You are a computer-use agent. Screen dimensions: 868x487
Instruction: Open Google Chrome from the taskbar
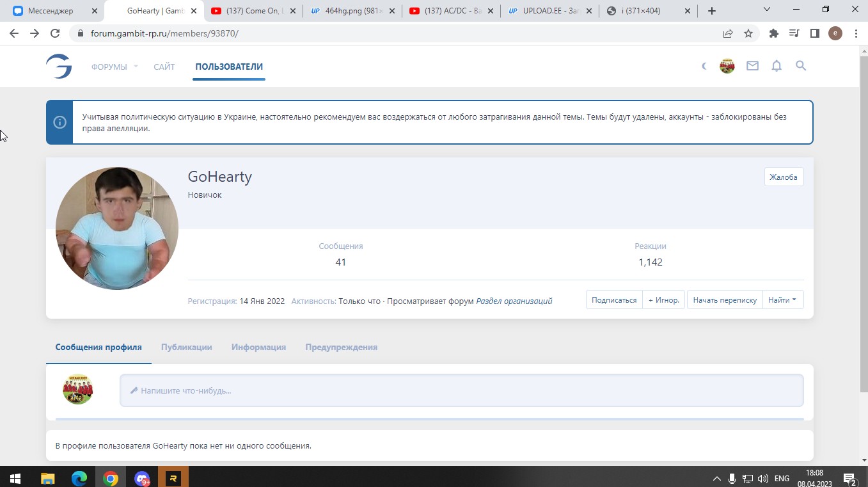(111, 478)
